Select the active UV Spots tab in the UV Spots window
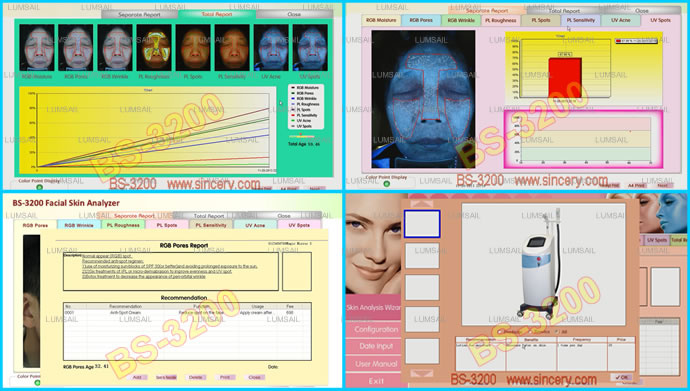The width and height of the screenshot is (690, 391). (661, 20)
